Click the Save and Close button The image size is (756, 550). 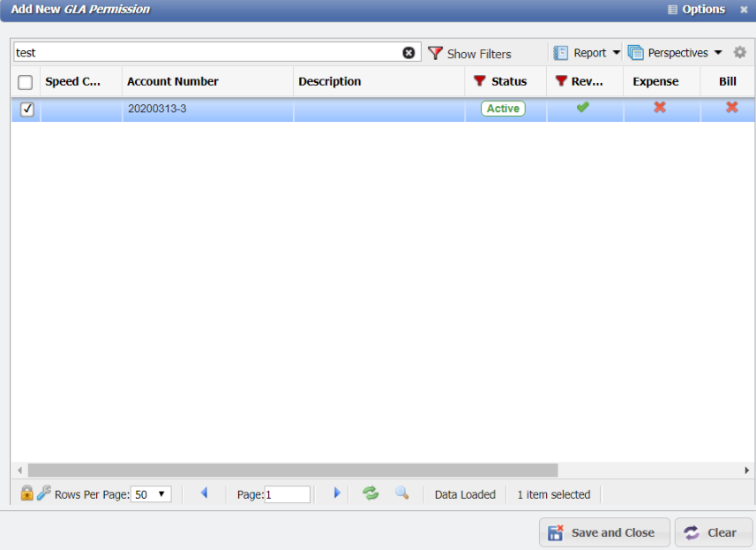(604, 532)
